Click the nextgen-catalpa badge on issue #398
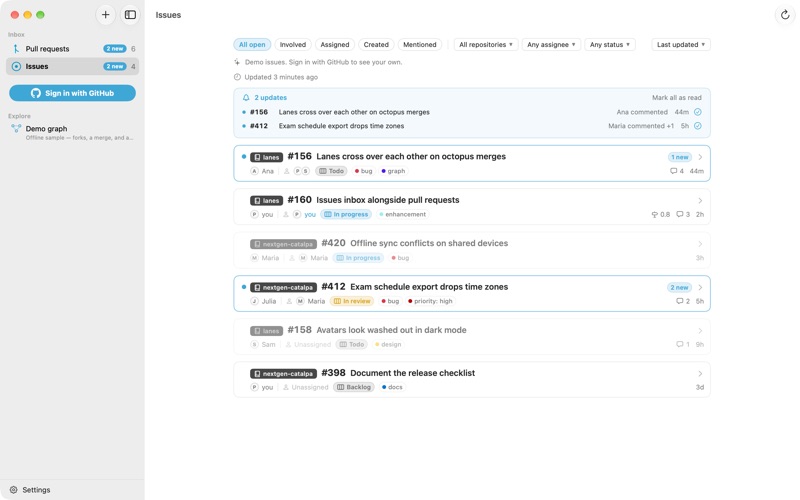 [x=283, y=373]
